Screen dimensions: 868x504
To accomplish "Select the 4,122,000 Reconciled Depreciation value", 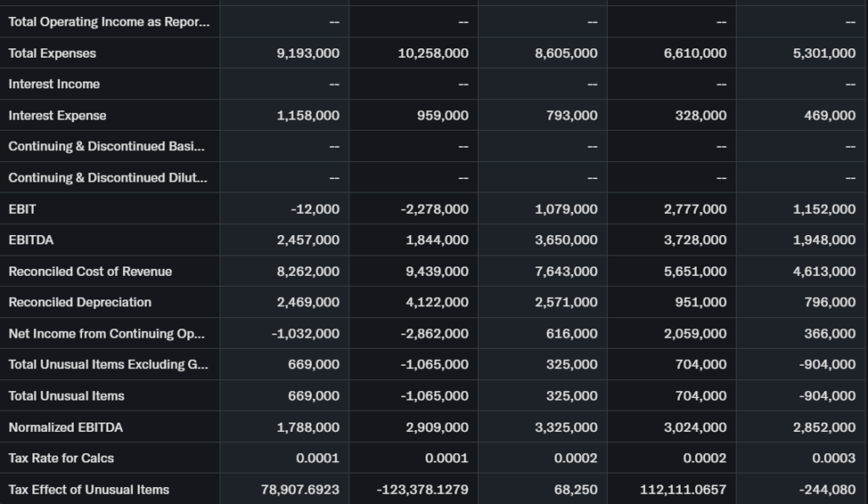I will click(x=437, y=302).
